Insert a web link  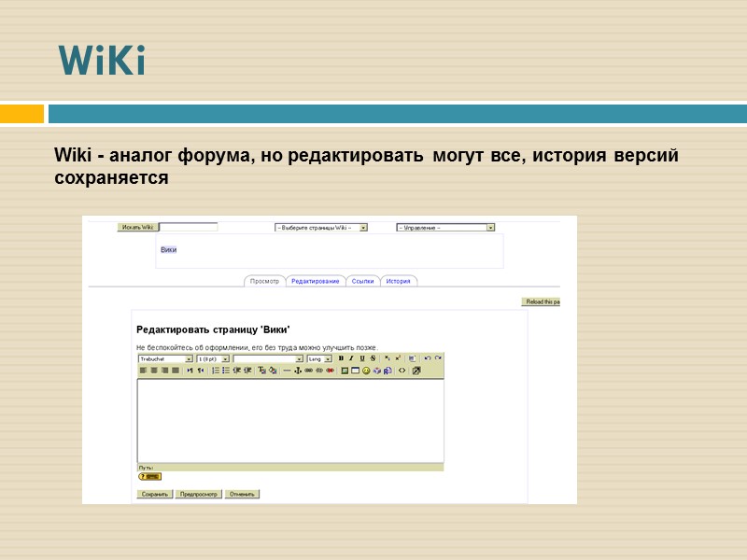point(309,371)
